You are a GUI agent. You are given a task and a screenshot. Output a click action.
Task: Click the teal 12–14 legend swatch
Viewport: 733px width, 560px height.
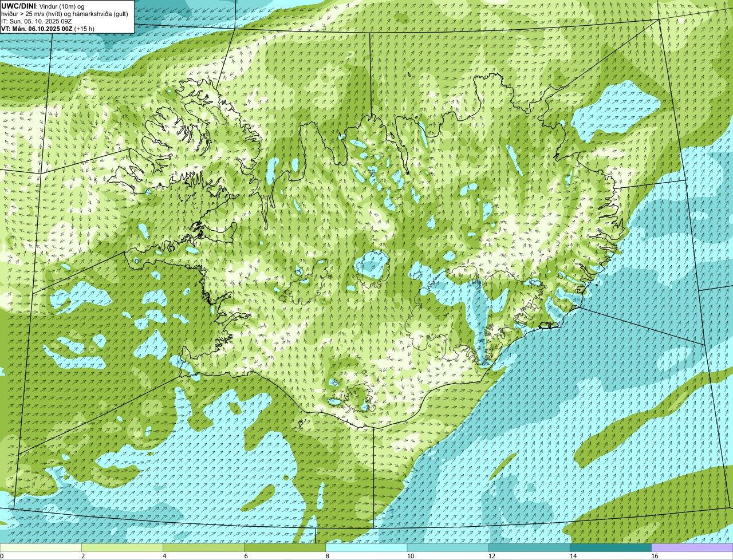coord(529,548)
